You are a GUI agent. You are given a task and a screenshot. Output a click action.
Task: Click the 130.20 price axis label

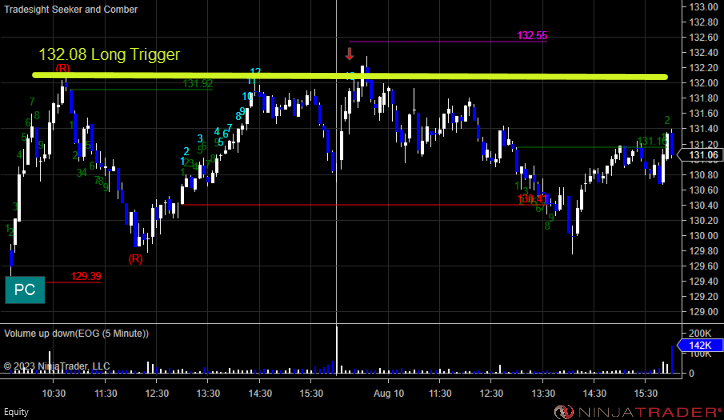click(703, 220)
